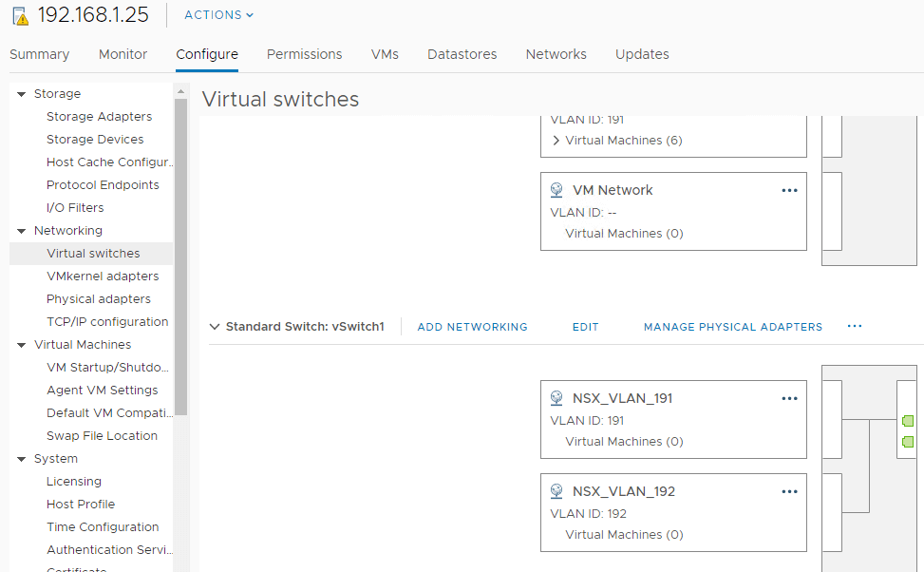Viewport: 924px width, 572px height.
Task: Click NSX_VLAN_192 port group icon
Action: click(556, 491)
